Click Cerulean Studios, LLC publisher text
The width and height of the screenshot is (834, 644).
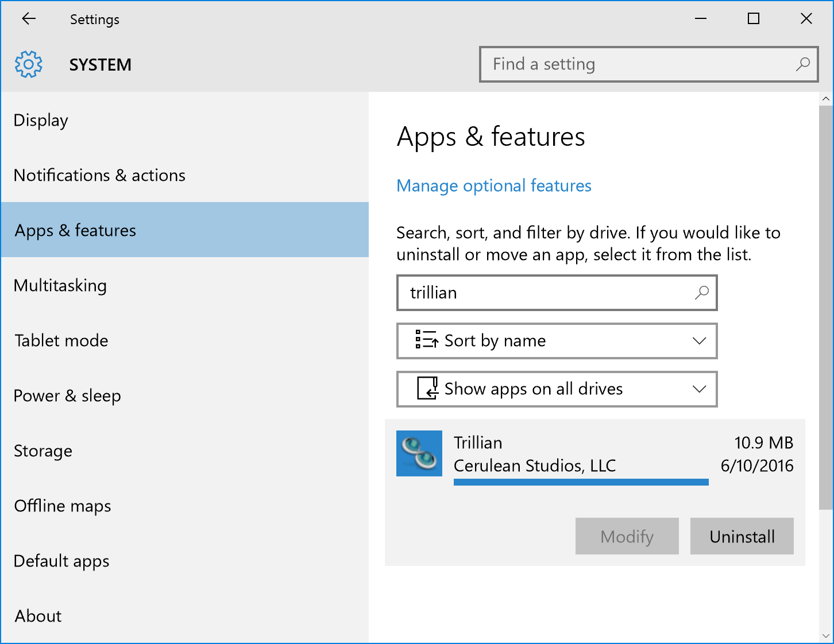pos(535,465)
